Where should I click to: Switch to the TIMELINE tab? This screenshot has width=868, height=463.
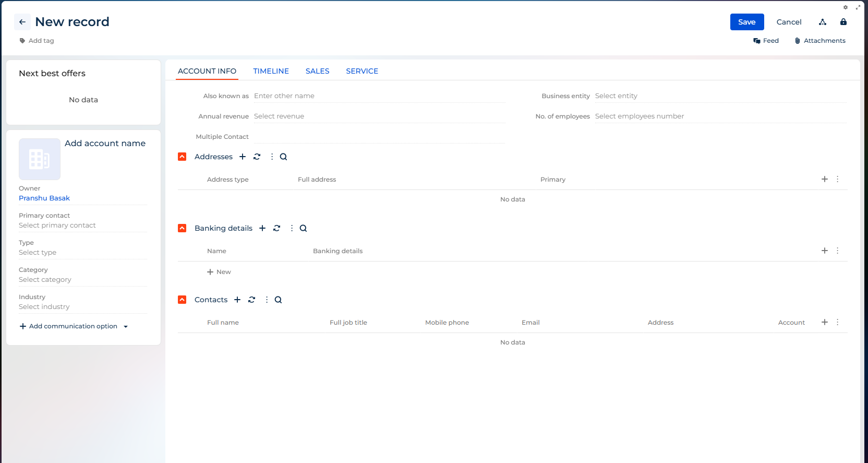[x=271, y=71]
